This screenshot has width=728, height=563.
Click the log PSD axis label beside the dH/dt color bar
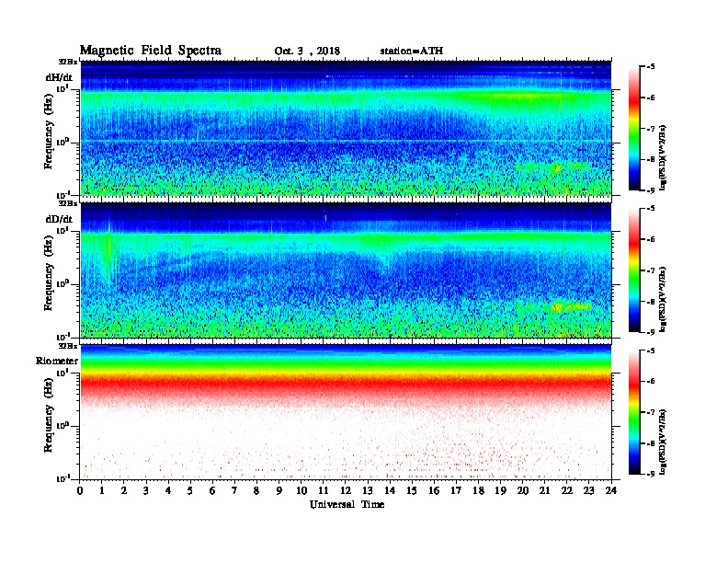click(663, 157)
